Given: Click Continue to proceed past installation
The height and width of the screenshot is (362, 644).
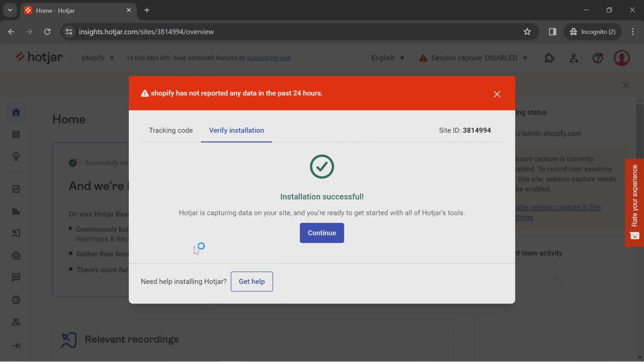Looking at the screenshot, I should pos(322,232).
